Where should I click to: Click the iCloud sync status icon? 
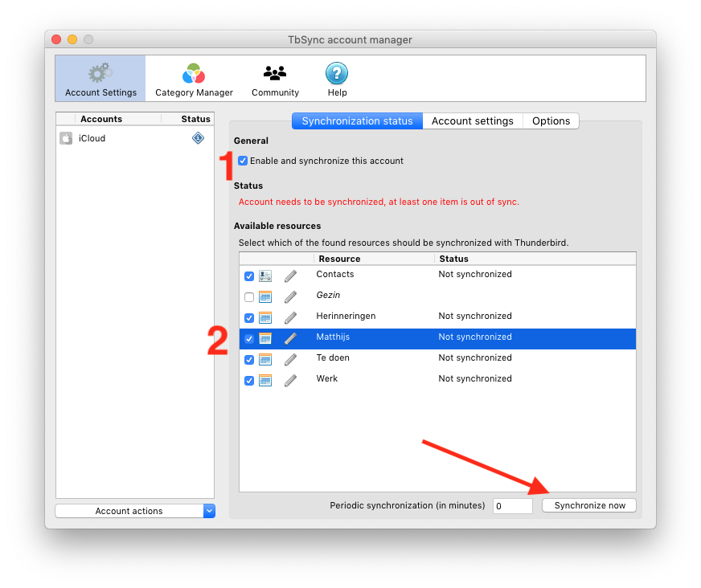pos(198,138)
